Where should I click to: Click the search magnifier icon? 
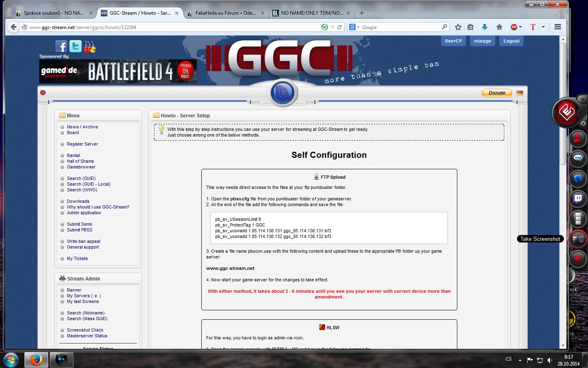point(445,27)
